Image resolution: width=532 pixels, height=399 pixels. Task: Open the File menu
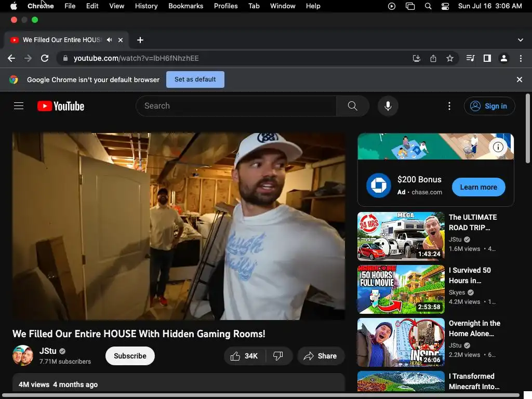(70, 6)
